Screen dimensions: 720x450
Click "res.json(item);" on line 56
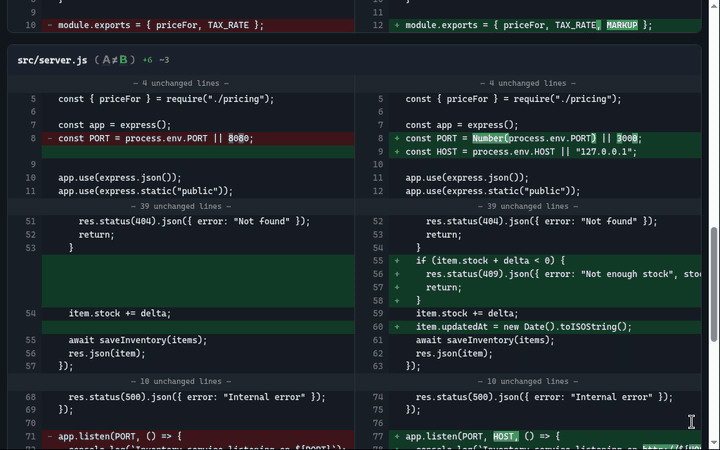(x=107, y=354)
